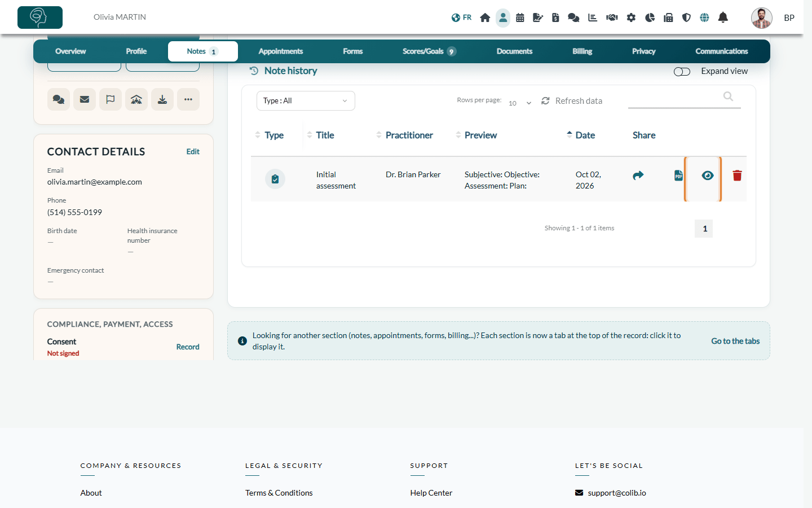Click the Colib brain logo

pyautogui.click(x=40, y=17)
